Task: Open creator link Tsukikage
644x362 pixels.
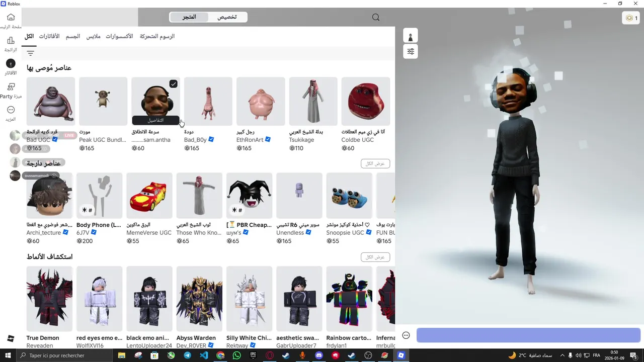Action: (301, 140)
